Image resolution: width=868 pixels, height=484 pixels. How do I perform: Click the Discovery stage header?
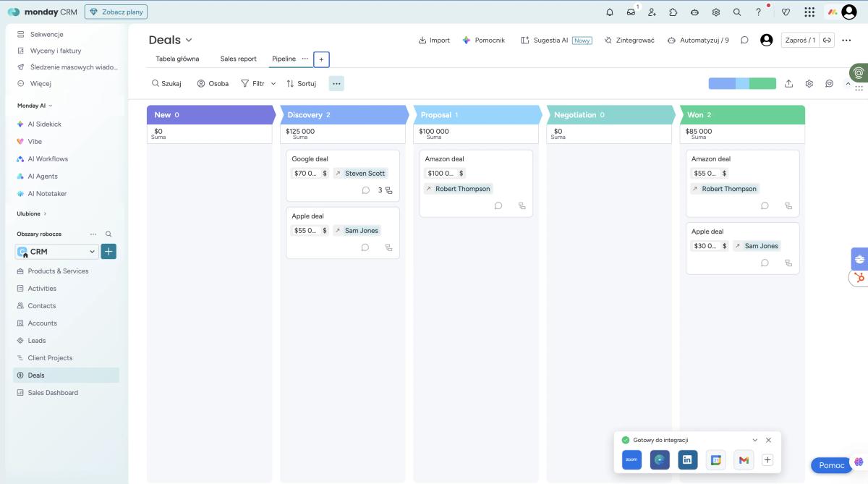[x=343, y=114]
